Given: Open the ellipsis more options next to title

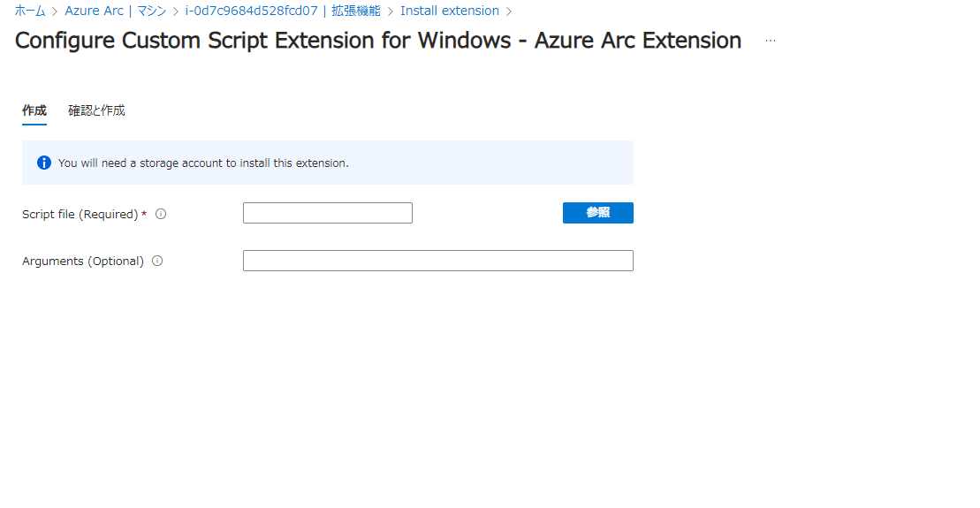Looking at the screenshot, I should pos(770,41).
